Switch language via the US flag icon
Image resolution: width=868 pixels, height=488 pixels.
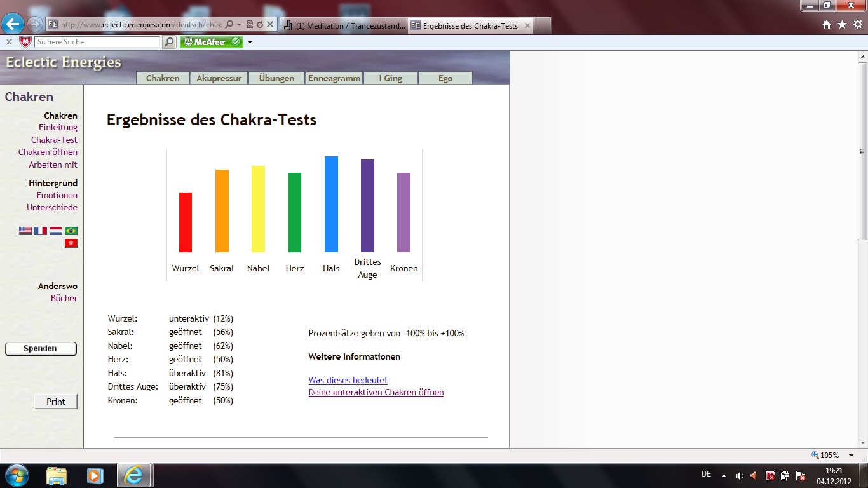tap(25, 231)
